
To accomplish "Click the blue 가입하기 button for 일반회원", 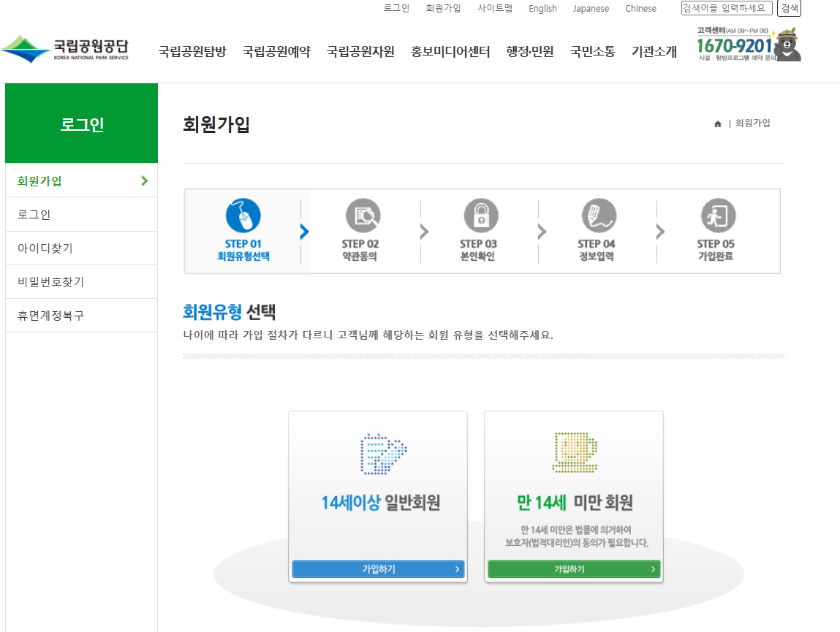I will click(378, 568).
